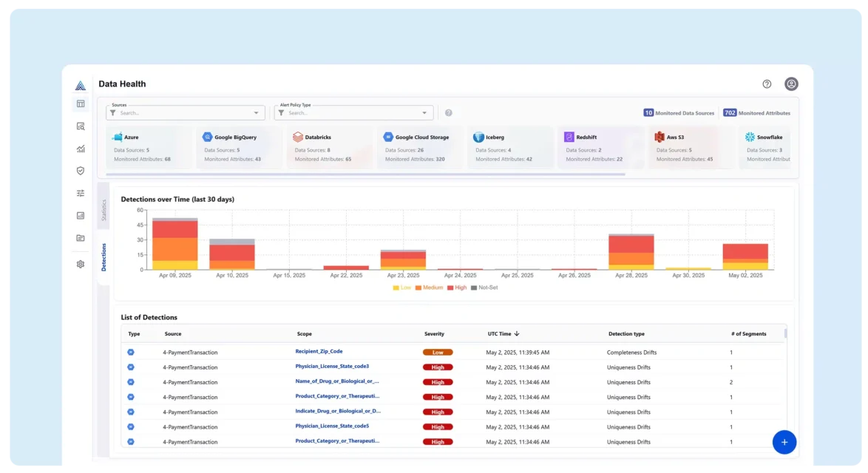868x473 pixels.
Task: Open the line chart analytics sidebar icon
Action: tap(81, 149)
